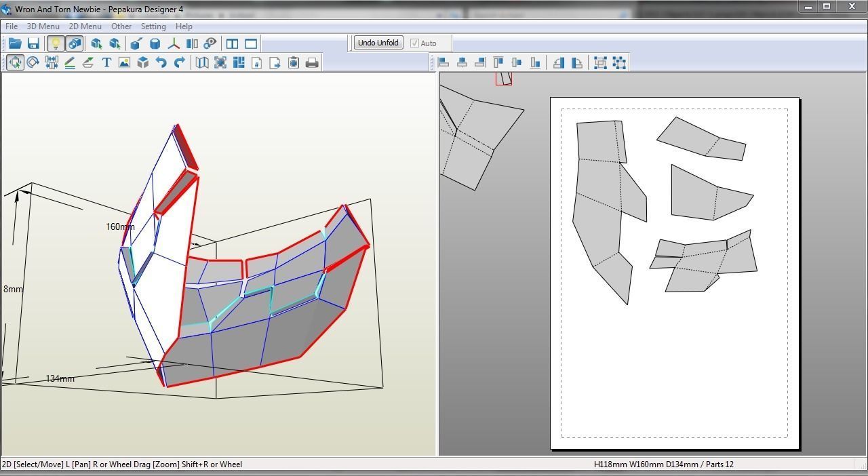This screenshot has height=476, width=868.
Task: Click the Undo Unfold button
Action: coord(378,43)
